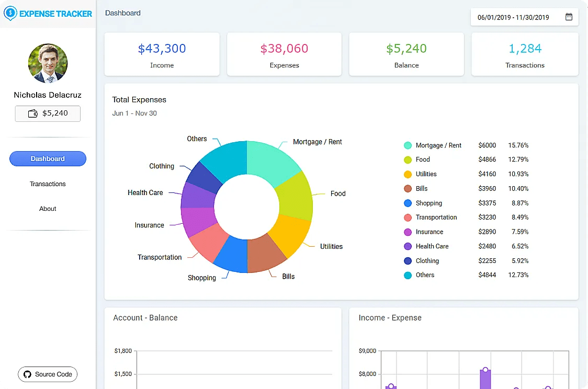Image resolution: width=588 pixels, height=389 pixels.
Task: Select the Dashboard sidebar item
Action: click(x=48, y=158)
